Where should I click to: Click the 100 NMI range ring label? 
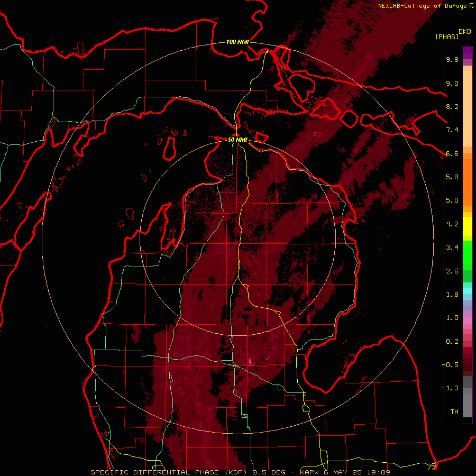tap(237, 42)
